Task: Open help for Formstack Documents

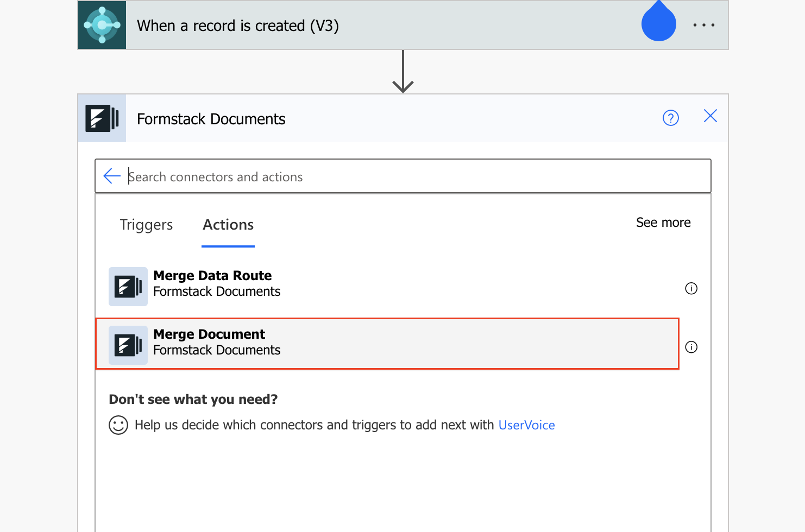Action: 670,118
